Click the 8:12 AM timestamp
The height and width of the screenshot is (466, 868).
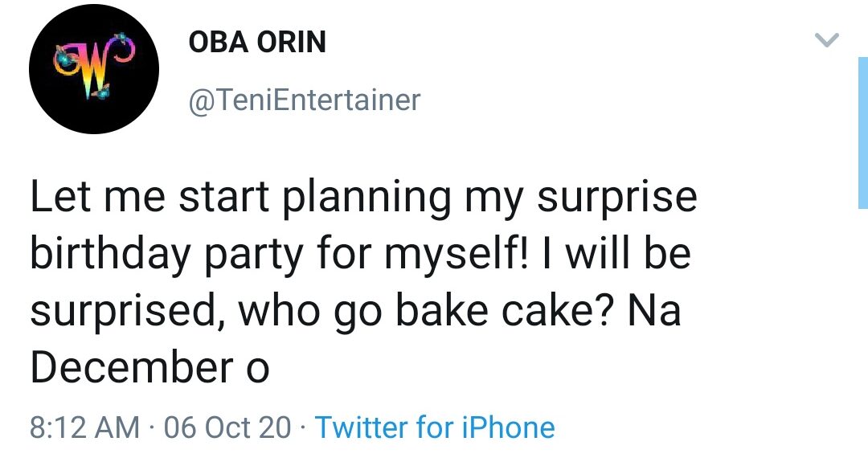84,427
